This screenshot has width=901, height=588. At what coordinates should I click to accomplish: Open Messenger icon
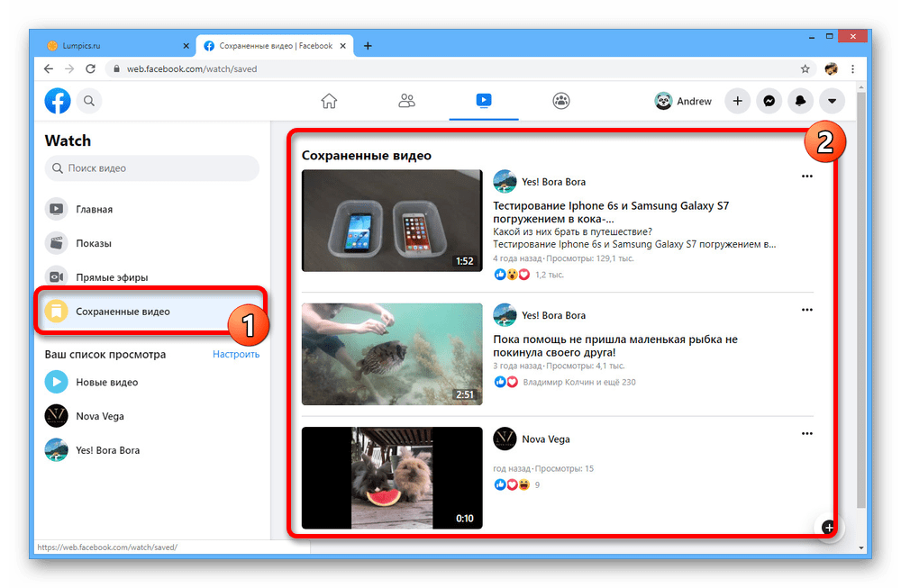pos(769,101)
